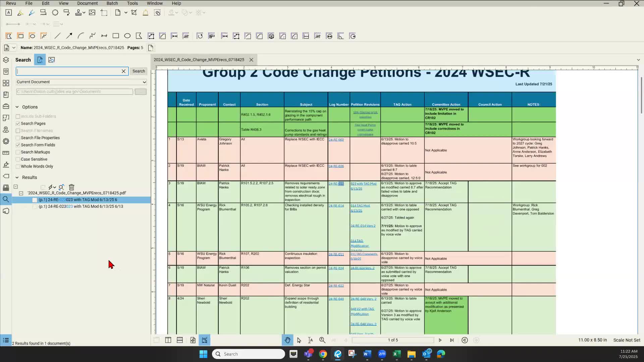The width and height of the screenshot is (644, 362).
Task: Uncheck the Search Form Fields option
Action: (18, 145)
